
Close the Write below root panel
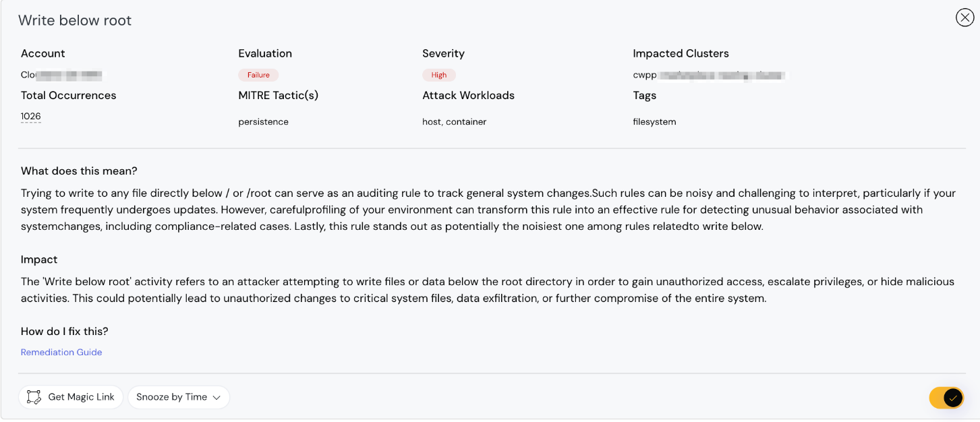(x=964, y=18)
